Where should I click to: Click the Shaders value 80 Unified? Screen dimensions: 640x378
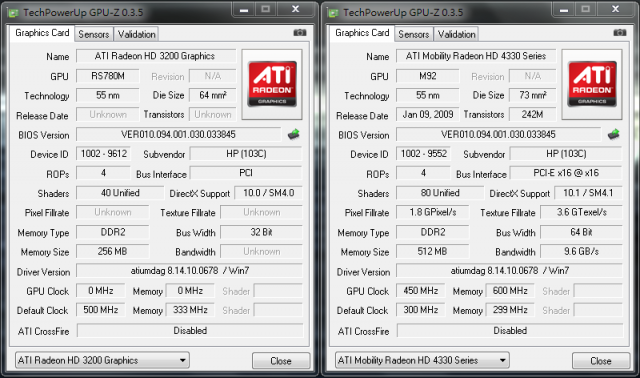pos(440,193)
